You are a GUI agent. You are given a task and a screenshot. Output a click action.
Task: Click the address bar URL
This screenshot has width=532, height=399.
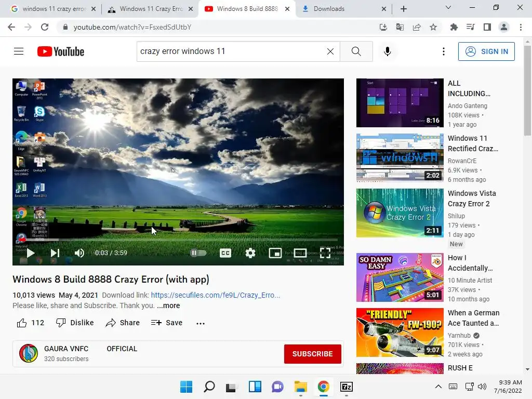132,27
